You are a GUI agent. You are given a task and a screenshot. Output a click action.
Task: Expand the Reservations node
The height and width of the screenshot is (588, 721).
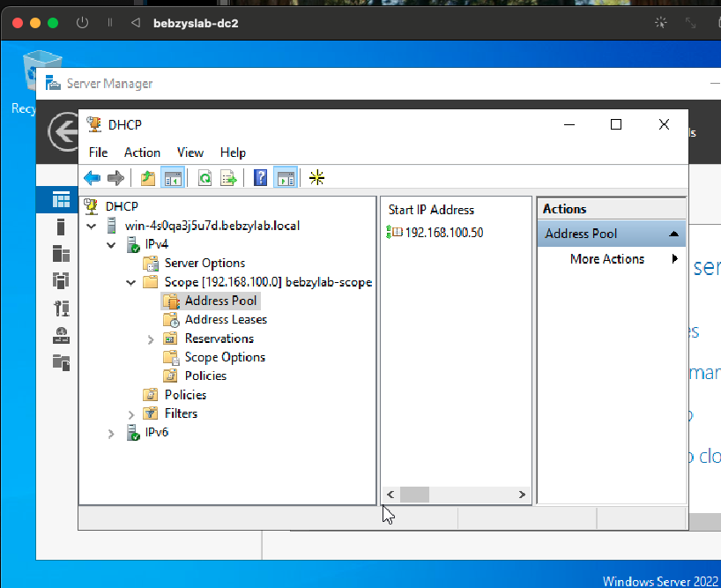click(x=151, y=339)
